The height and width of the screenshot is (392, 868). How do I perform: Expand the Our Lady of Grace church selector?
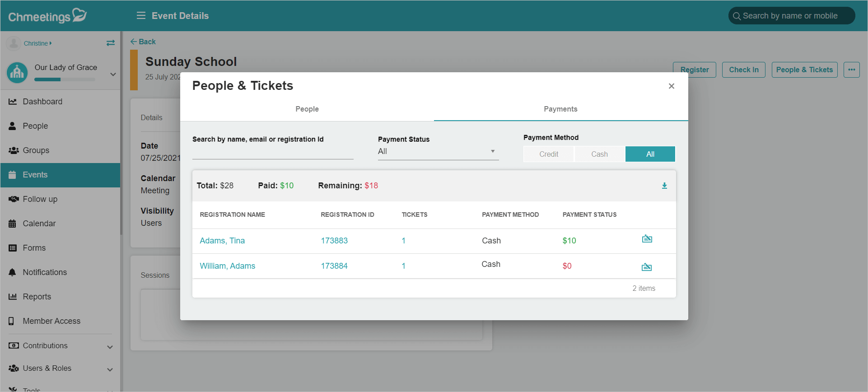(113, 75)
